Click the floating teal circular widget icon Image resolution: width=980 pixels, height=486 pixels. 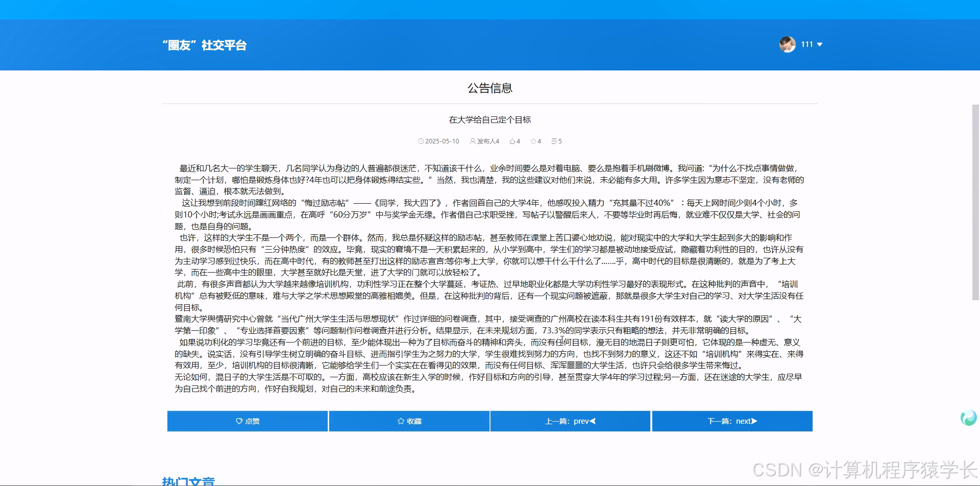968,418
